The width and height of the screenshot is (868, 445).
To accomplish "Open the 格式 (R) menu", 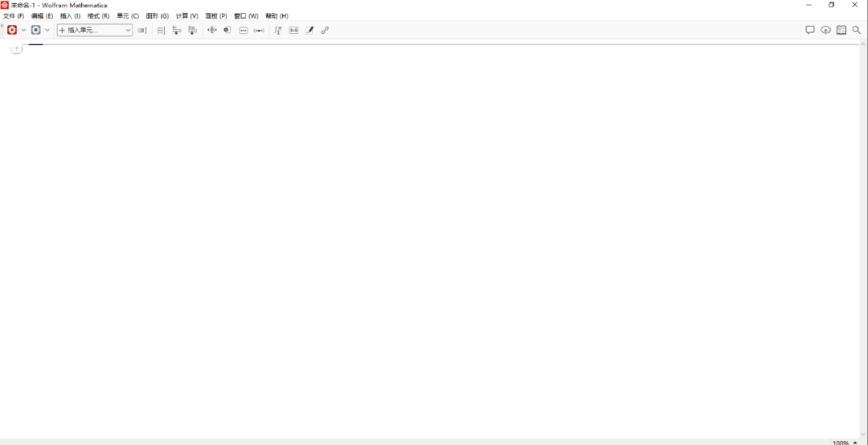I will 99,16.
